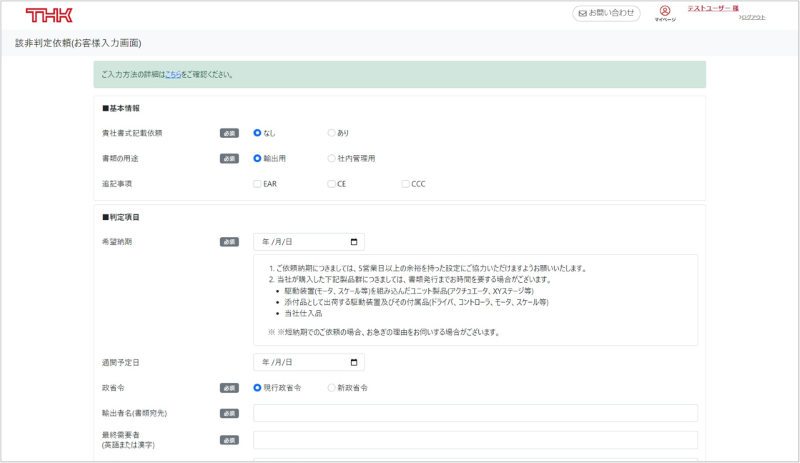This screenshot has width=800, height=463.
Task: Select 新政省令 radio option
Action: click(332, 388)
